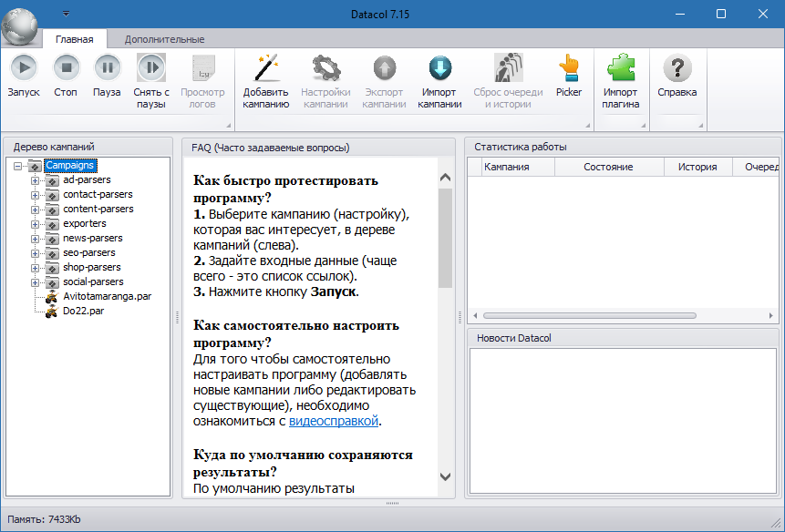Click FAQ scrollbar up arrow
This screenshot has height=532, width=785.
[x=445, y=178]
